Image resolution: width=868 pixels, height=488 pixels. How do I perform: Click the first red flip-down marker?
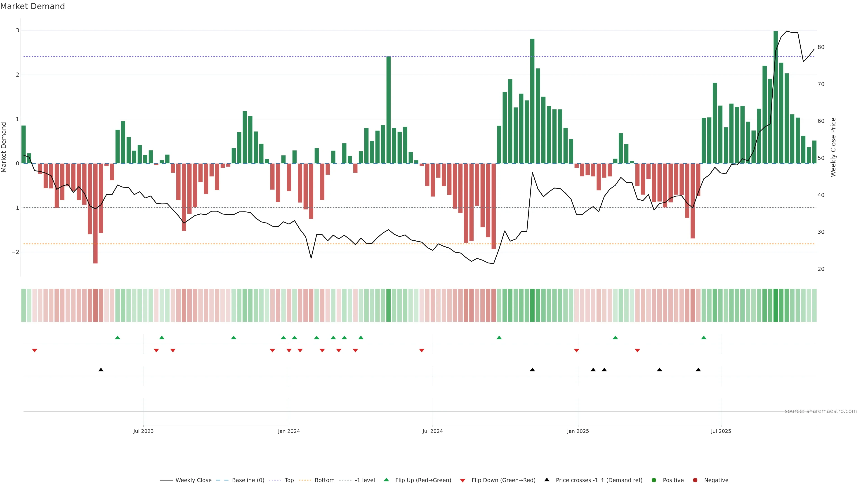pos(34,351)
